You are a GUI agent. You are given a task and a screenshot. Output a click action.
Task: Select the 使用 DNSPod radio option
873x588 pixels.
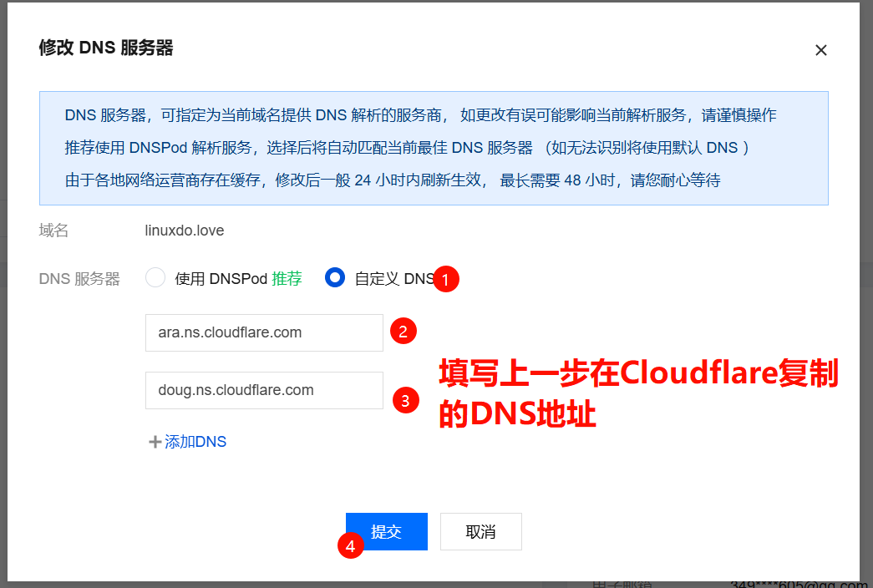(155, 277)
